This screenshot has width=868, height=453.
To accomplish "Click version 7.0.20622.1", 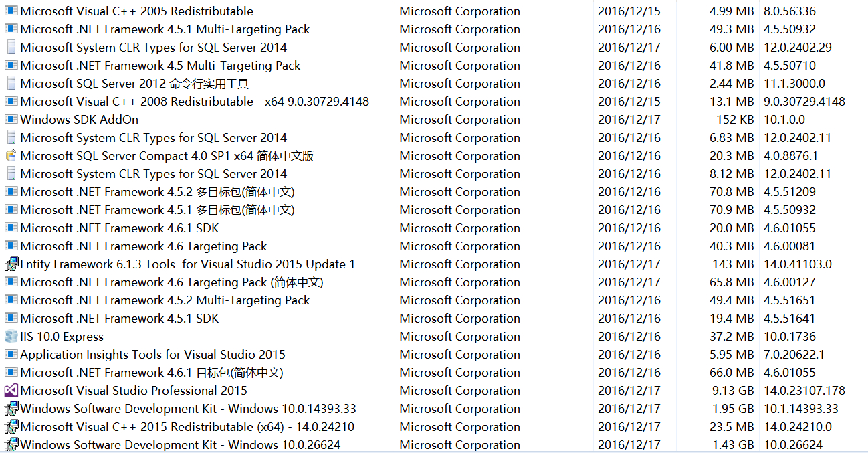I will tap(794, 355).
